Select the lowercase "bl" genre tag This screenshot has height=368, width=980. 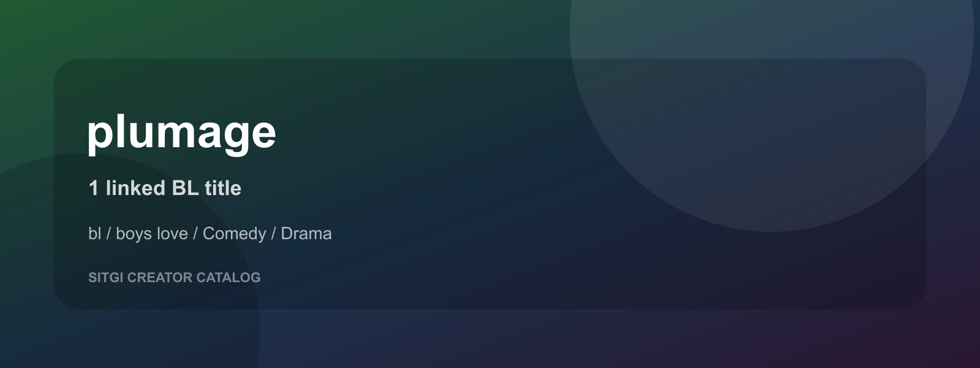[x=94, y=234]
